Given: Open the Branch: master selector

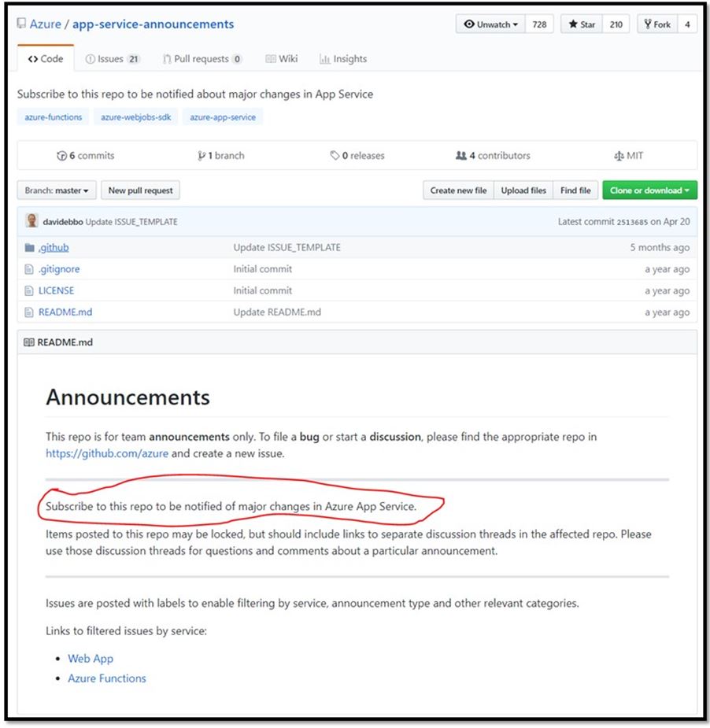Looking at the screenshot, I should (55, 190).
